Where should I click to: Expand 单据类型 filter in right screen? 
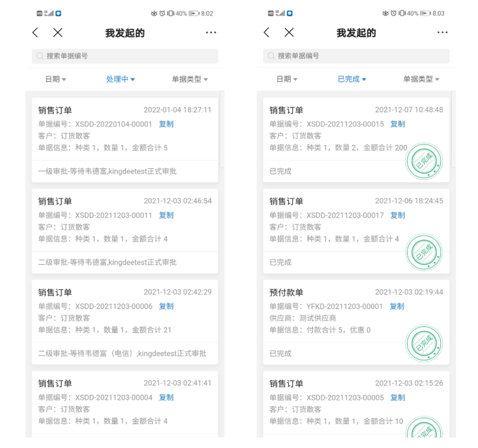421,79
